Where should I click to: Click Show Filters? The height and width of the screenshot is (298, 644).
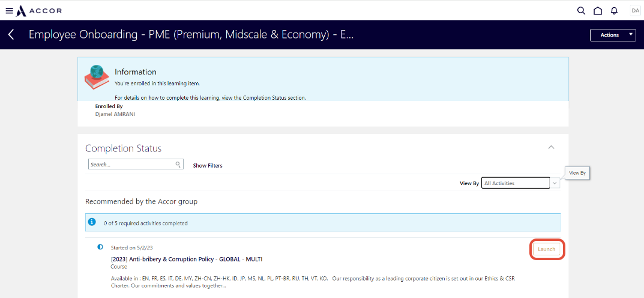pos(208,166)
